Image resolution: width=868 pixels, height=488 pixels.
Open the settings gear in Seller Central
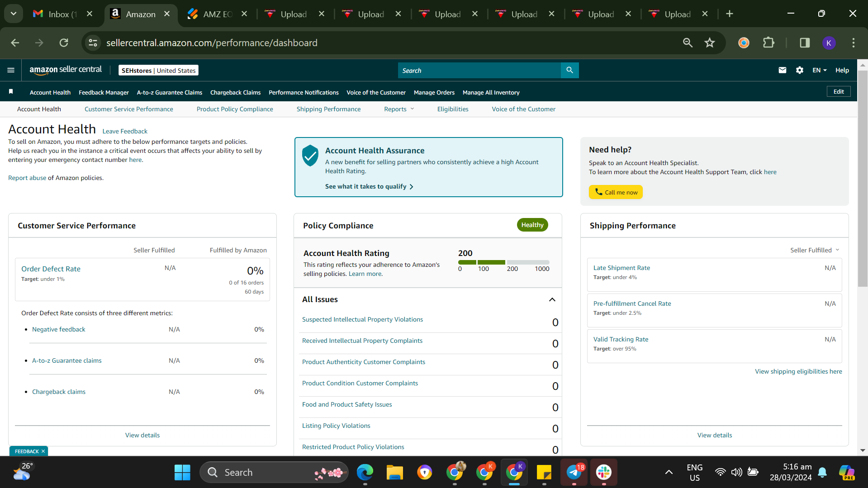[799, 70]
